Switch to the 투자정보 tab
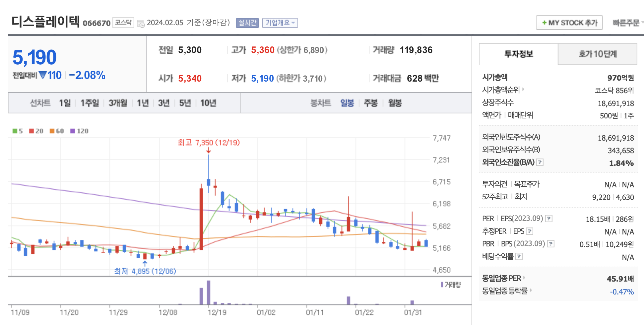The width and height of the screenshot is (644, 325). [519, 54]
